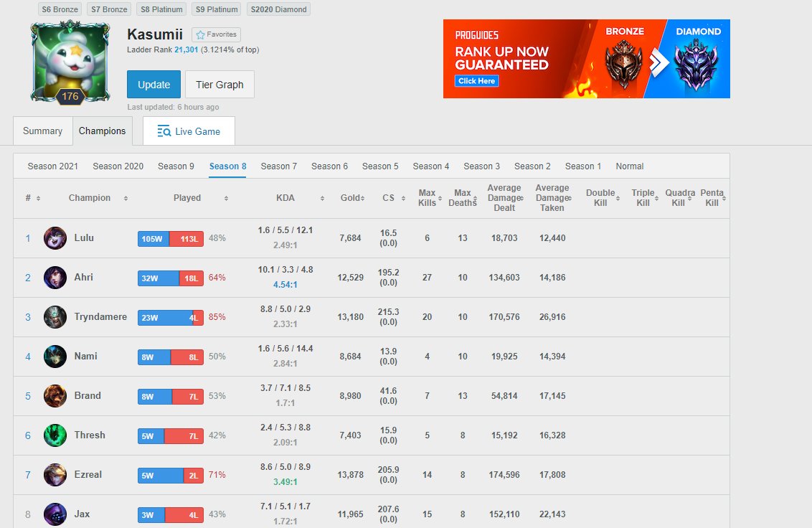Click Ezreal champion name link
This screenshot has height=528, width=812.
coord(88,474)
